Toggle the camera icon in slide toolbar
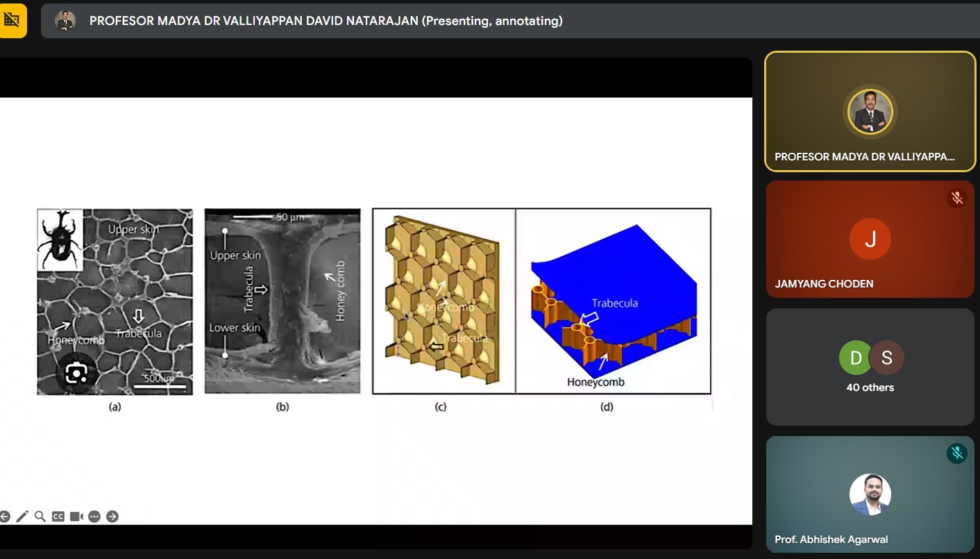The image size is (980, 559). click(76, 517)
